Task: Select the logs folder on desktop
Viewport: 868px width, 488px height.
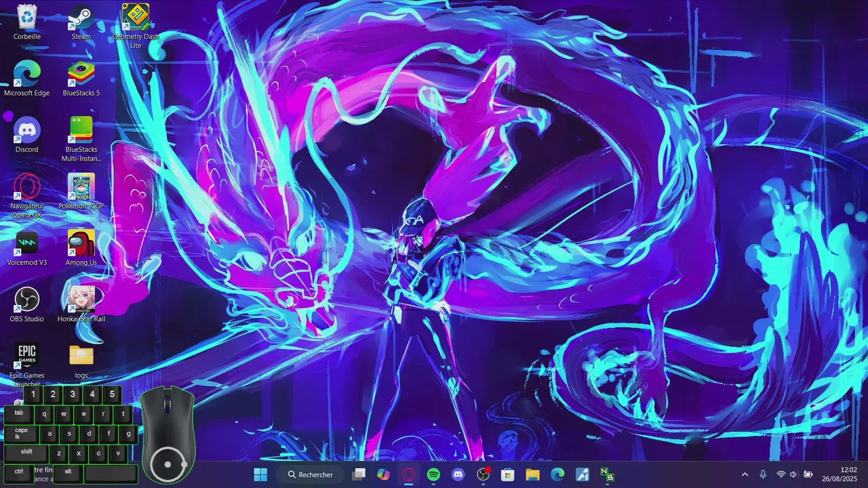Action: pos(81,361)
